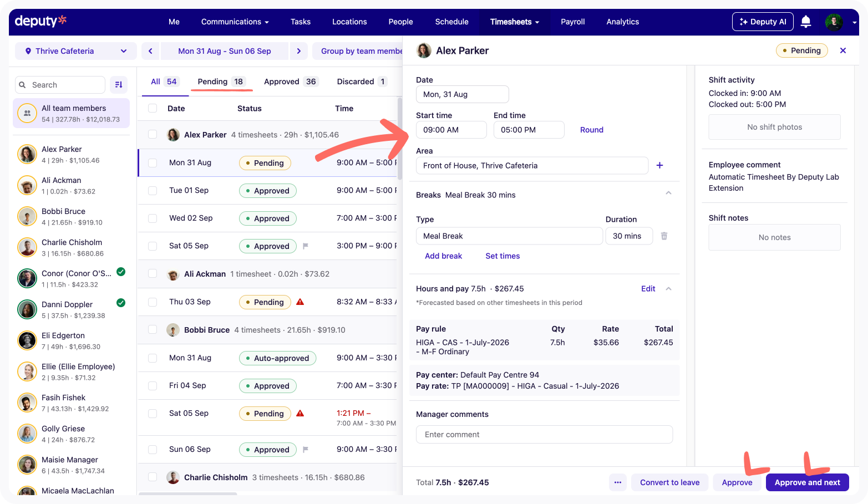Collapse the Hours and pay section
Screen dimensions: 868x504
pos(668,289)
